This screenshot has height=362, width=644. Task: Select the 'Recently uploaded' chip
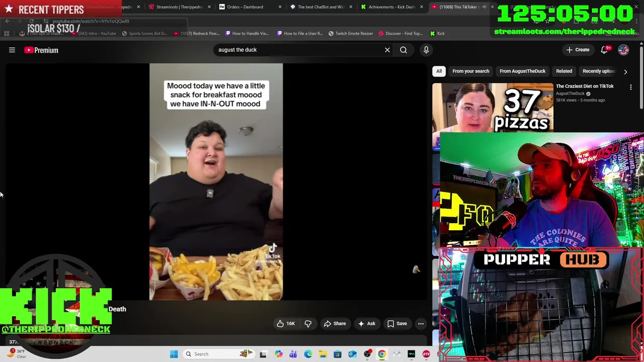[599, 71]
